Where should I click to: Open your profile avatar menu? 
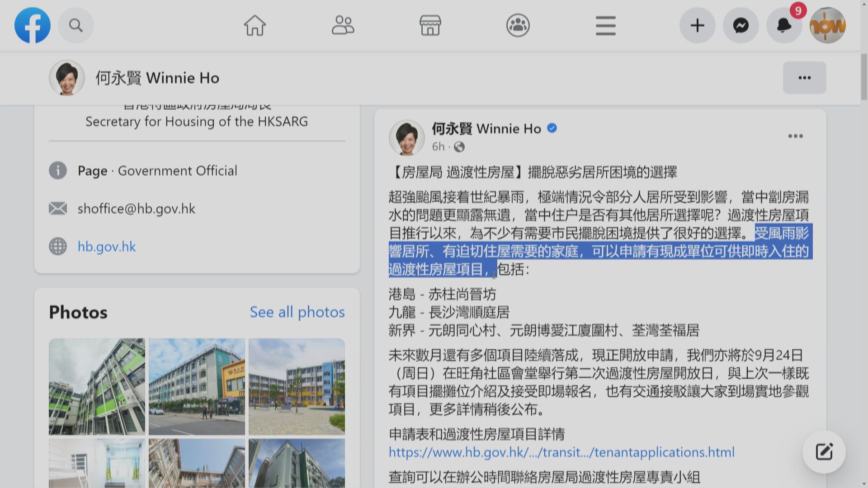click(827, 25)
